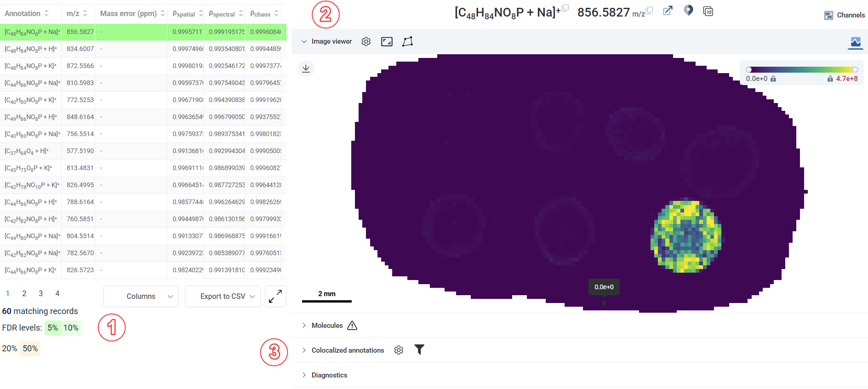Click the minimum handle on intensity colorbar
Screen dimensions: 868x389
[749, 70]
